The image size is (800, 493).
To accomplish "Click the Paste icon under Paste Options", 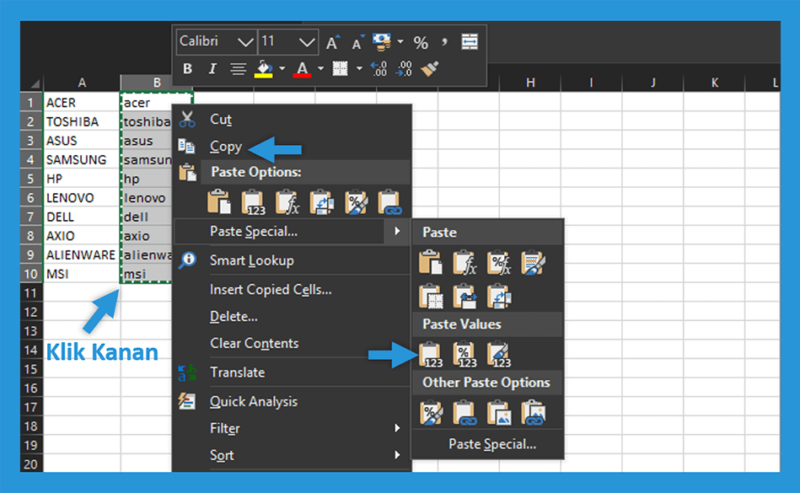I will coord(219,202).
